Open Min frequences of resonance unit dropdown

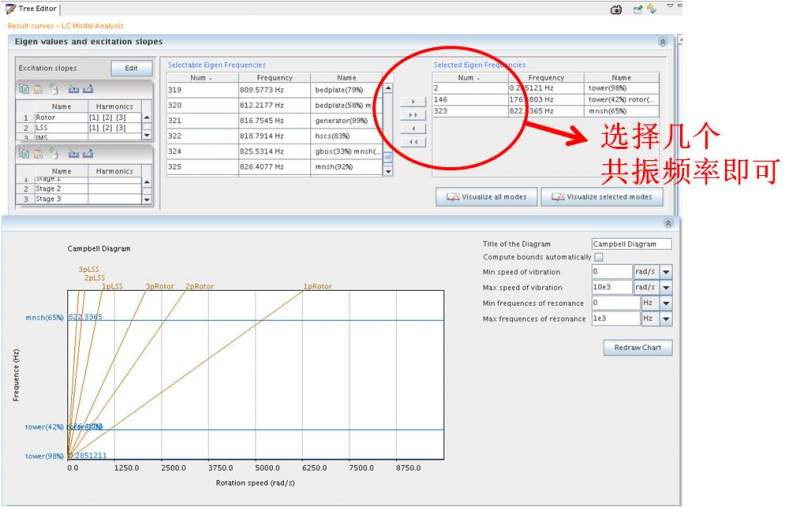[x=666, y=303]
